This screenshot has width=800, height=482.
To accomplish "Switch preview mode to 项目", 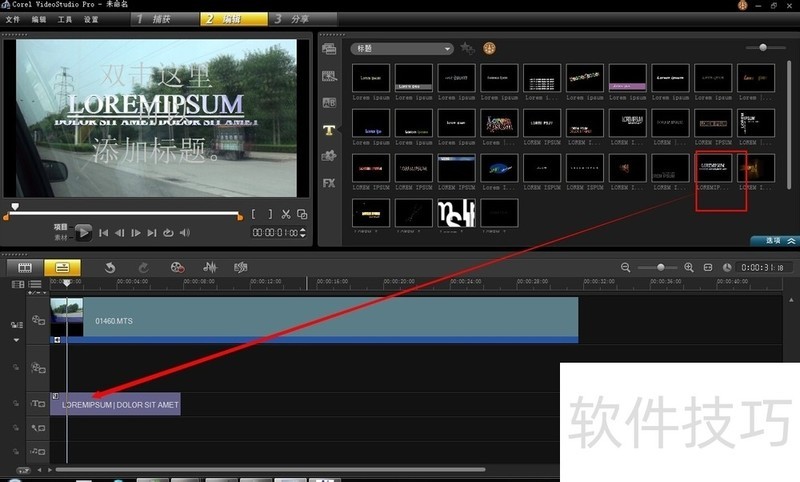I will (61, 227).
